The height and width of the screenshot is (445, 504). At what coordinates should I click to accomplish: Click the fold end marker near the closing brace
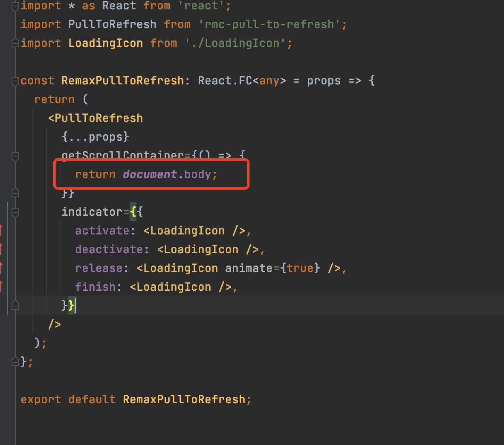coord(15,305)
